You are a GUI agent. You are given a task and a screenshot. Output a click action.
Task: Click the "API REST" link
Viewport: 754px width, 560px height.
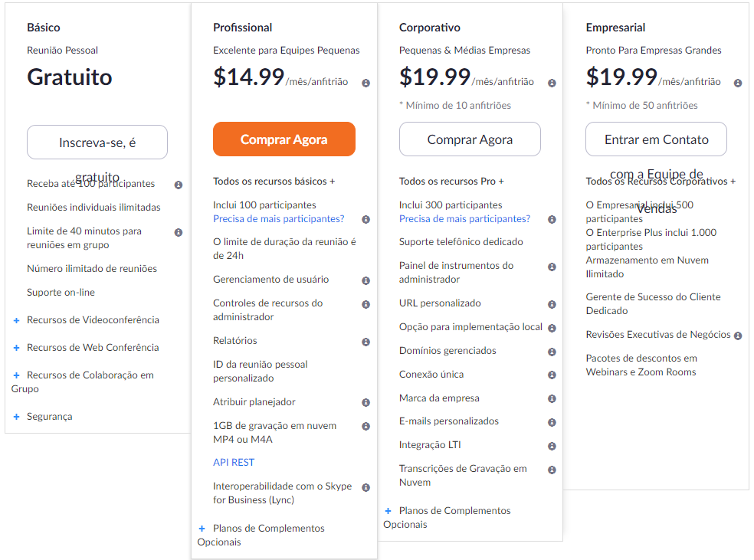point(232,460)
